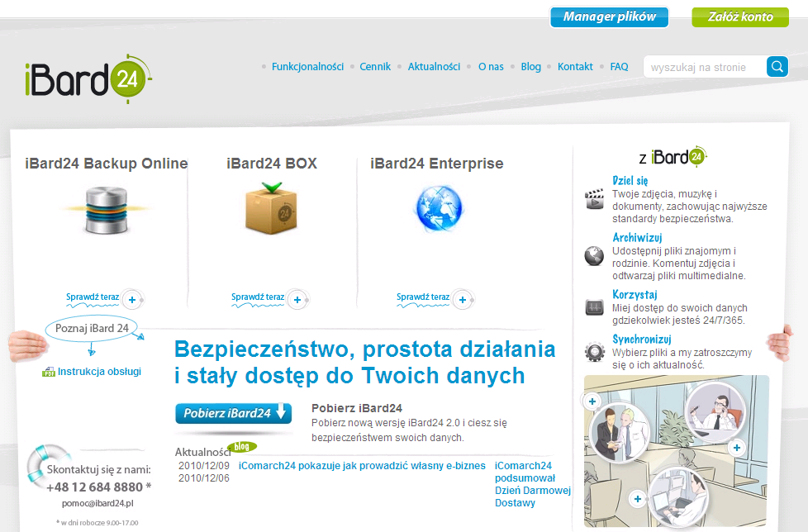The height and width of the screenshot is (532, 808).
Task: Open the two colleagues circle thumbnail
Action: tap(620, 433)
